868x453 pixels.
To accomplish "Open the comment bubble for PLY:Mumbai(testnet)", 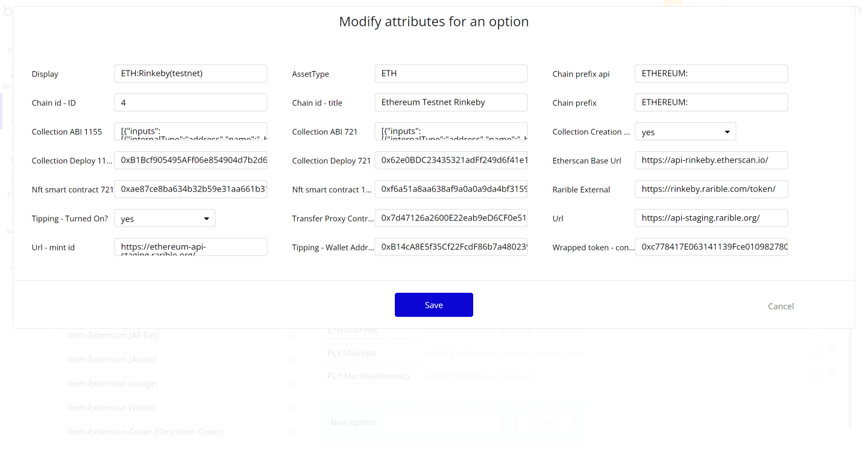I will tap(817, 375).
